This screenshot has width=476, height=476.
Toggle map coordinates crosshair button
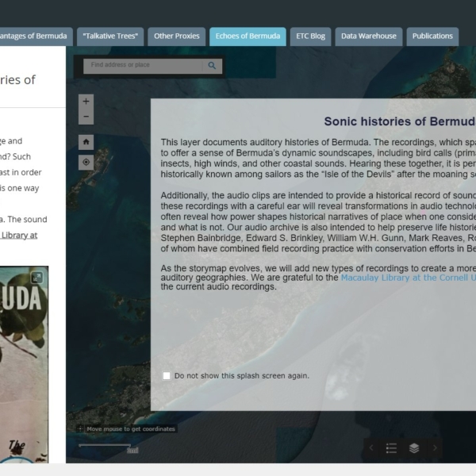80,428
